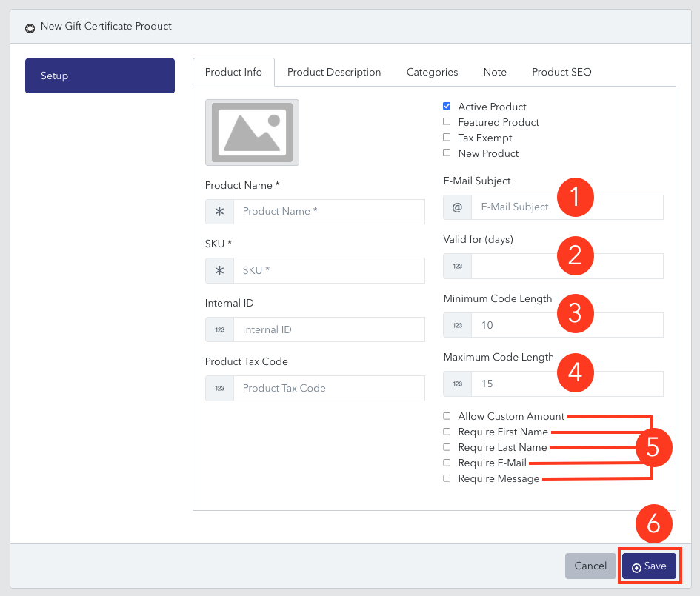Image resolution: width=700 pixels, height=596 pixels.
Task: Select the Setup sidebar section
Action: coord(100,76)
